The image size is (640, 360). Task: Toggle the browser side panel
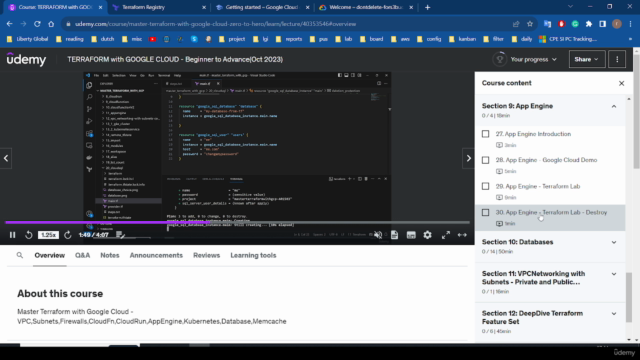tap(602, 24)
